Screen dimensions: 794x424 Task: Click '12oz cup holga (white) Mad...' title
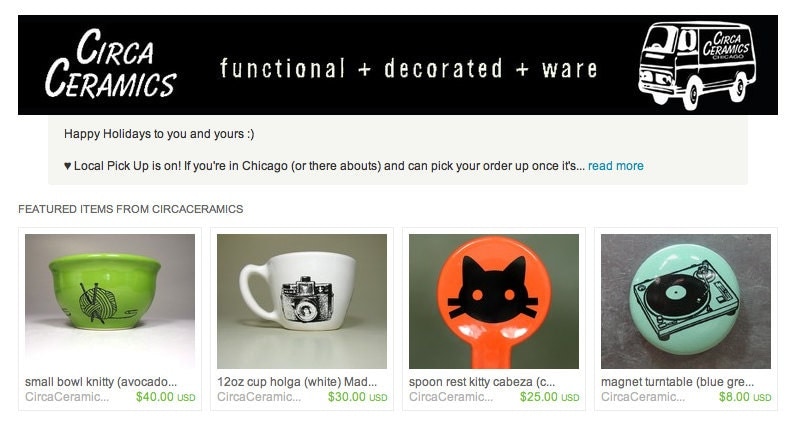[x=297, y=382]
